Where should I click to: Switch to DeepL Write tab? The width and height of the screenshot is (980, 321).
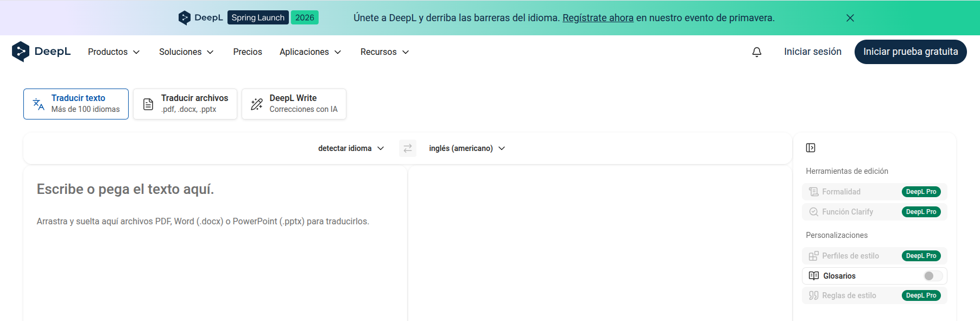pyautogui.click(x=294, y=104)
